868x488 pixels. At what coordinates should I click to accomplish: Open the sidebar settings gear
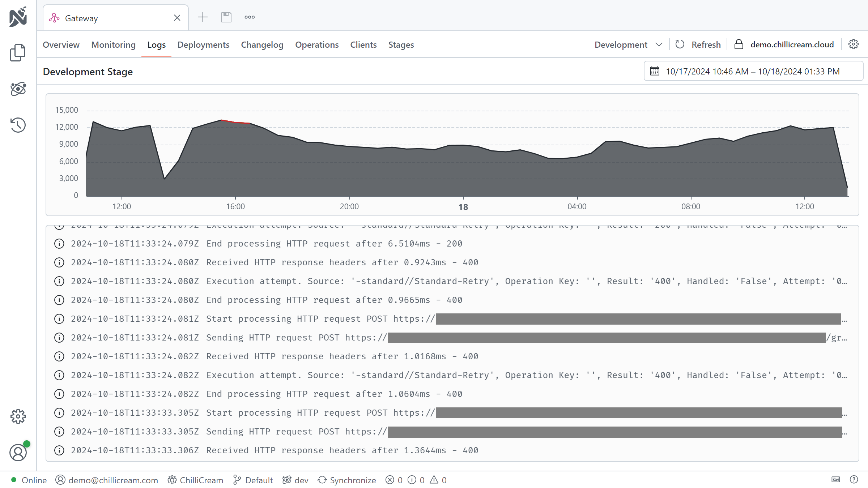pyautogui.click(x=18, y=416)
